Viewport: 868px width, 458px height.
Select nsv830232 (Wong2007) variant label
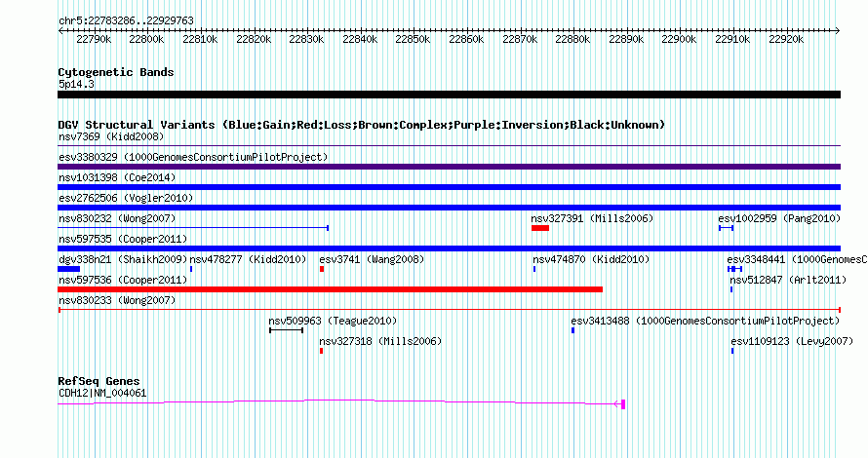tap(117, 218)
